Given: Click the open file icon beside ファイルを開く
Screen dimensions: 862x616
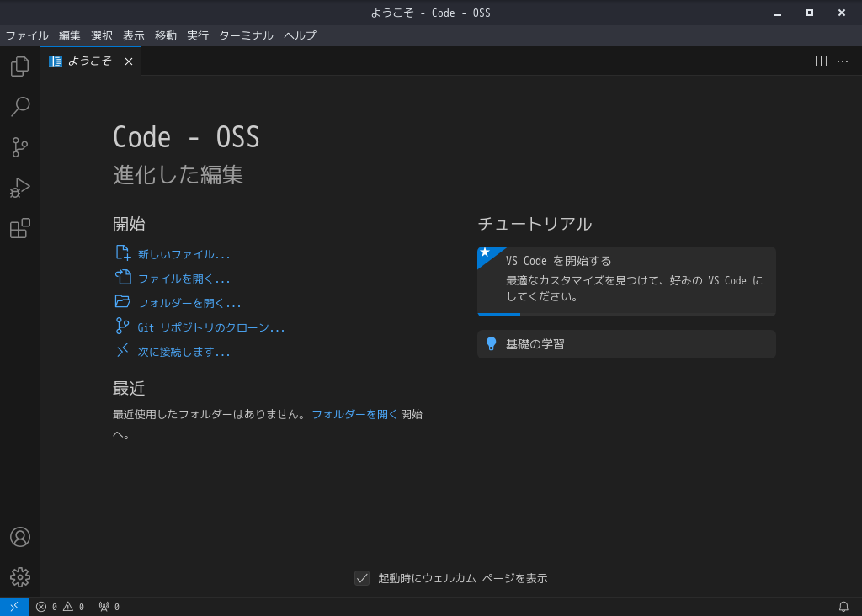Looking at the screenshot, I should click(123, 277).
